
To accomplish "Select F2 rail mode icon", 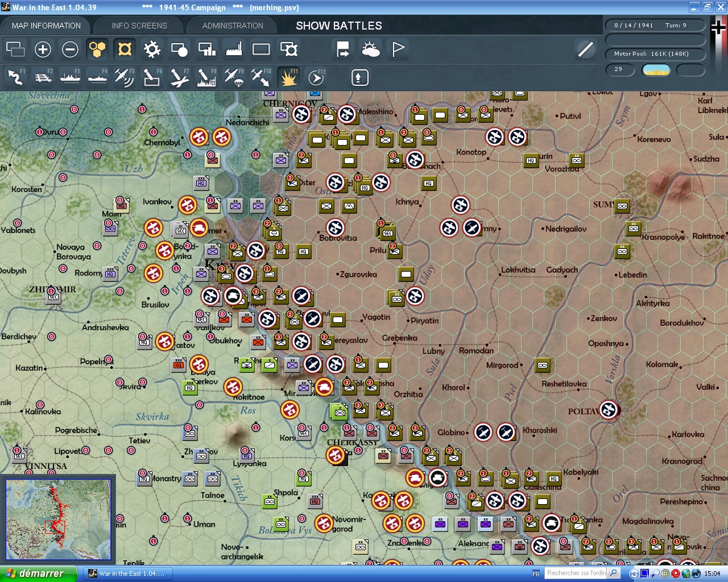I will 43,77.
